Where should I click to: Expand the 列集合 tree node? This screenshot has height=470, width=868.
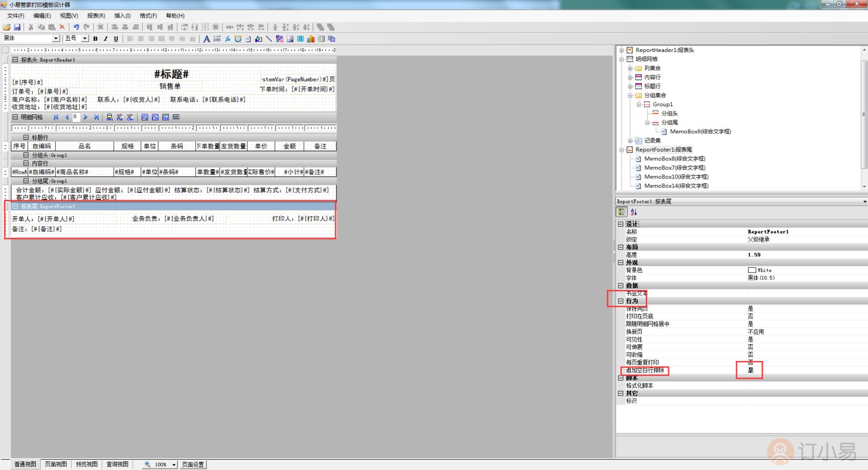pyautogui.click(x=630, y=68)
